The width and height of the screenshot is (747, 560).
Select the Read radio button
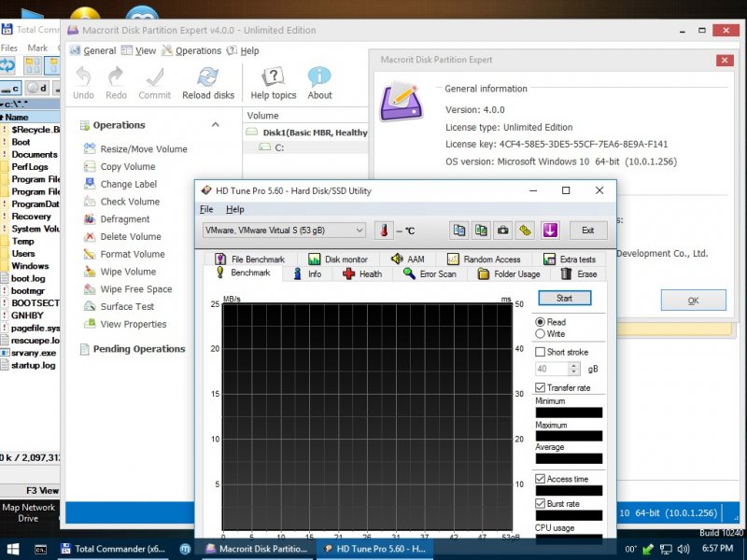[541, 322]
